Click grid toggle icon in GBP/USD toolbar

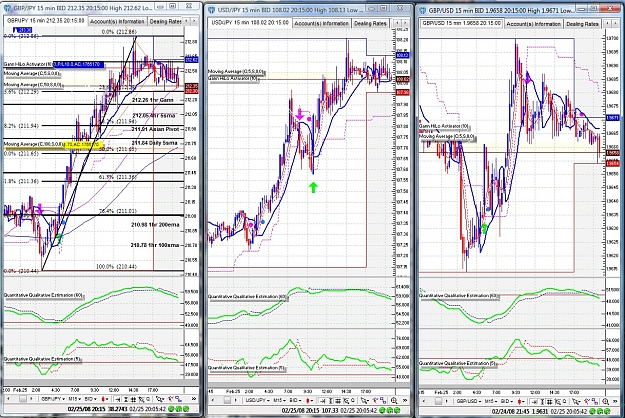549,400
